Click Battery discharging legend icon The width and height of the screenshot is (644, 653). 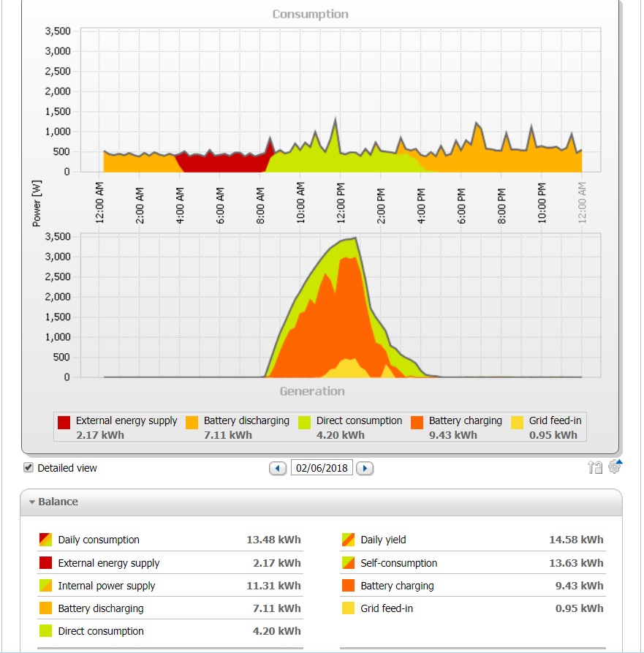192,422
